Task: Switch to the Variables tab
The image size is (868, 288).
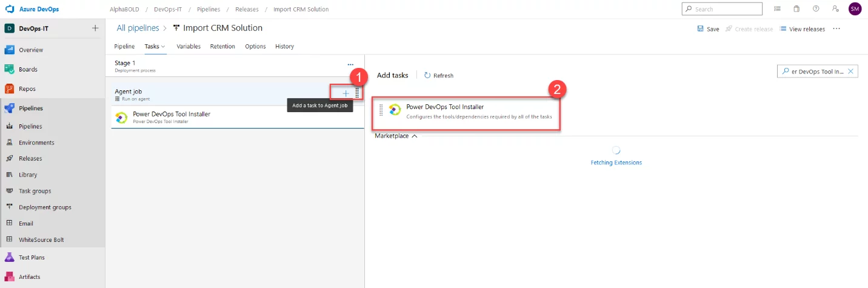Action: point(189,46)
